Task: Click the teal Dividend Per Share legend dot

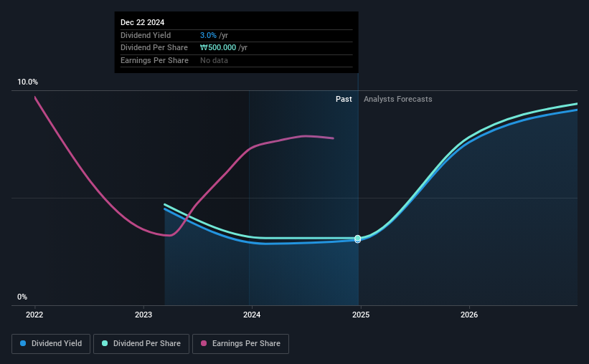Action: (x=105, y=343)
